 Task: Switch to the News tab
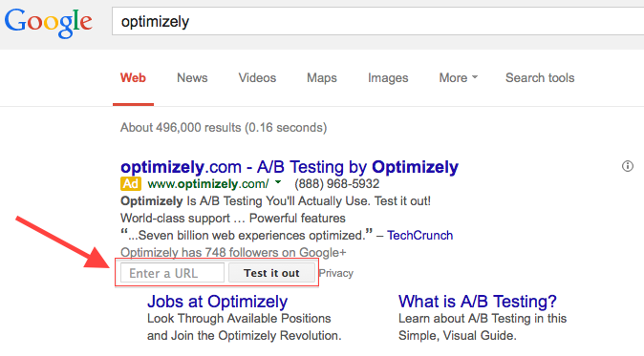pos(192,78)
